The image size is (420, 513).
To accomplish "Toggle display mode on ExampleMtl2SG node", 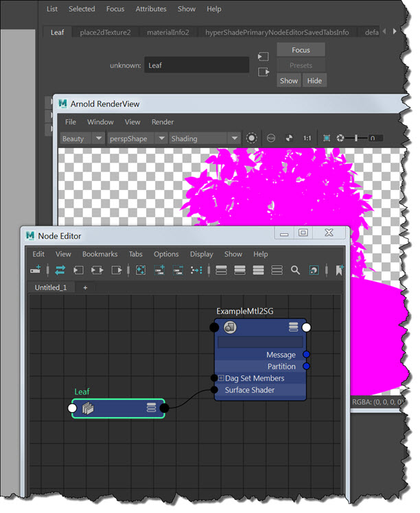I will (x=293, y=327).
